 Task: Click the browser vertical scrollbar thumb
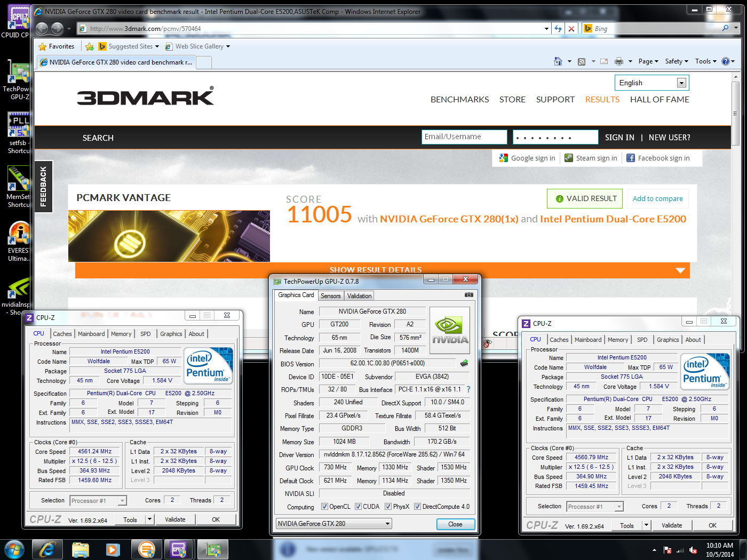pos(735,113)
